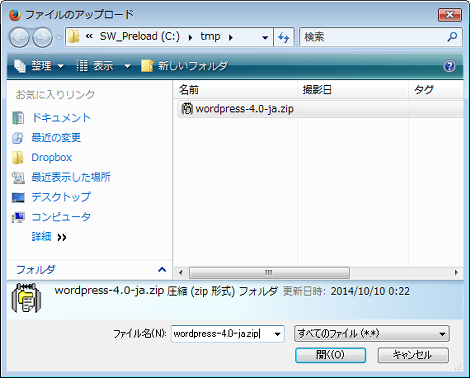Click the folder icon in address bar
This screenshot has height=378, width=470.
pyautogui.click(x=74, y=36)
